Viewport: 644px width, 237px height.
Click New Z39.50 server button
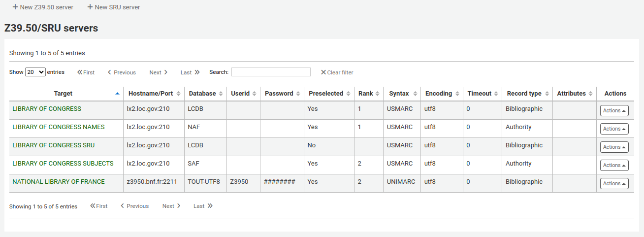tap(43, 7)
